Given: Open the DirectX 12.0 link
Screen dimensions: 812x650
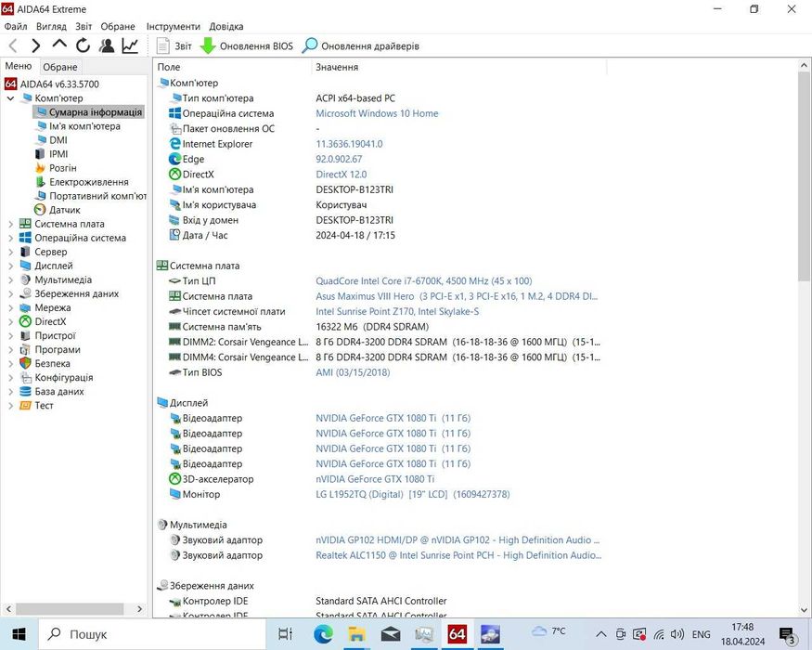Looking at the screenshot, I should [x=342, y=175].
